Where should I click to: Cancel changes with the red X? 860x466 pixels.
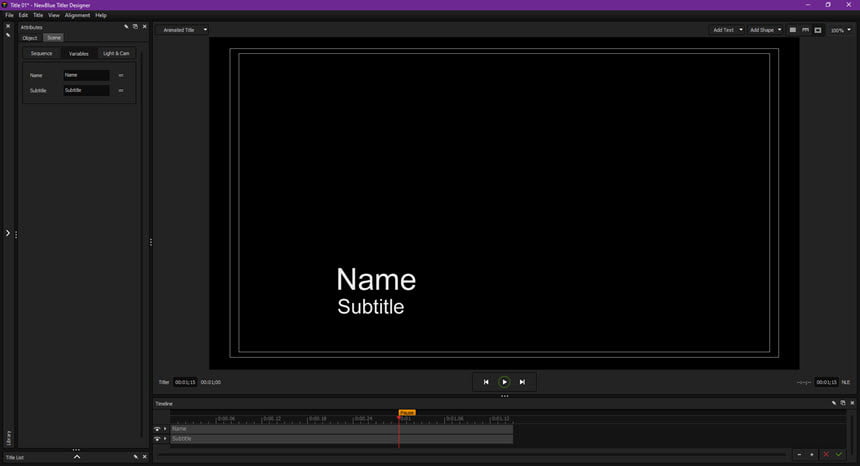[x=826, y=454]
